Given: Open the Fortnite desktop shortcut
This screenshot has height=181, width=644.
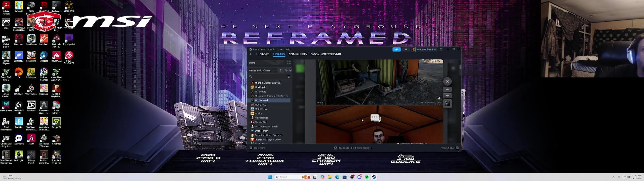Looking at the screenshot, I should [19, 123].
